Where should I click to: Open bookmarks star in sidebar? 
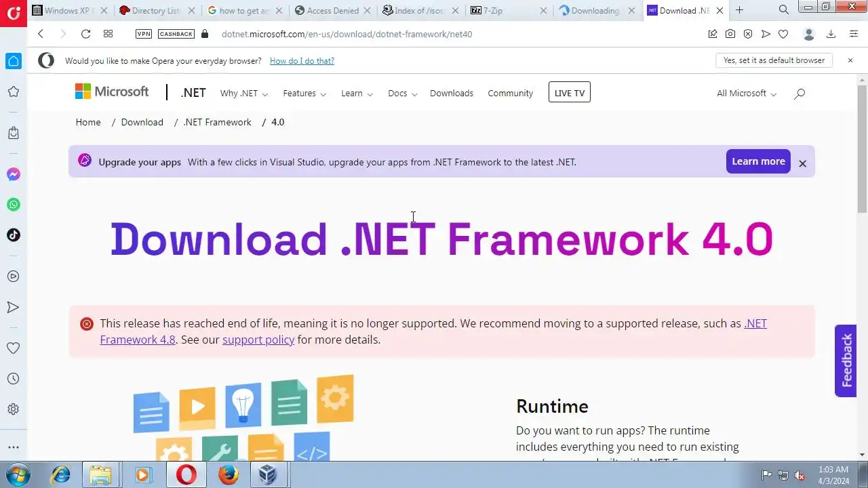click(13, 91)
